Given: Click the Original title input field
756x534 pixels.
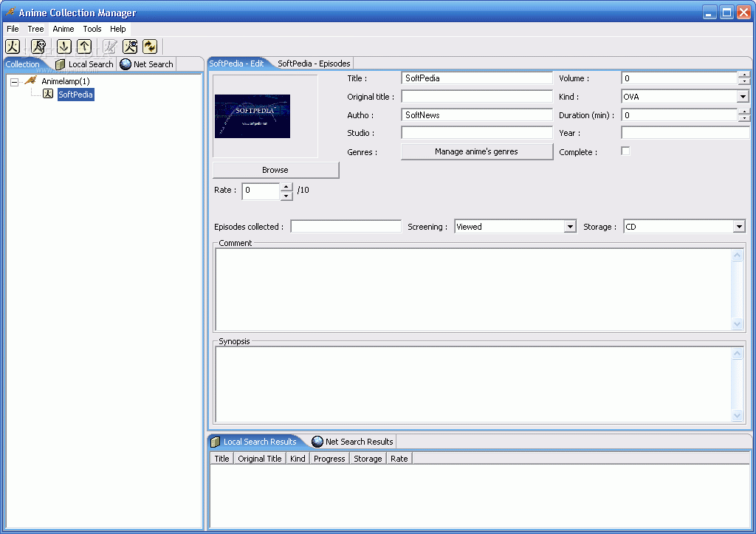Looking at the screenshot, I should [x=477, y=97].
